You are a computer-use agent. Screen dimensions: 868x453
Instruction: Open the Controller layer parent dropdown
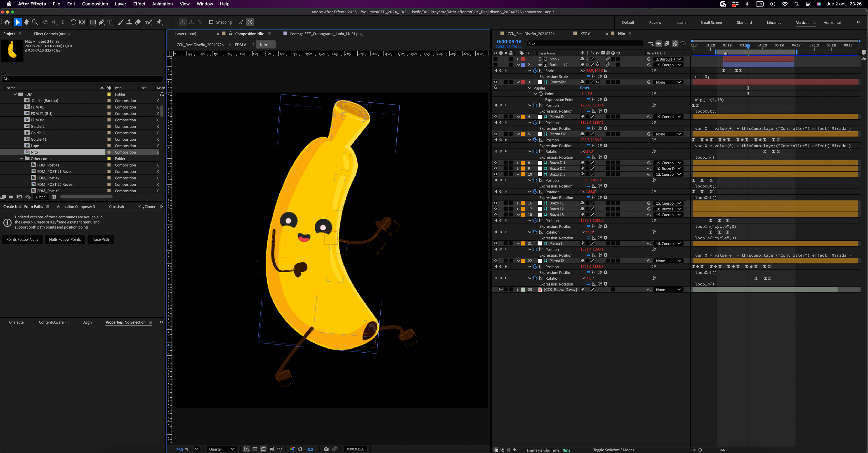[668, 82]
